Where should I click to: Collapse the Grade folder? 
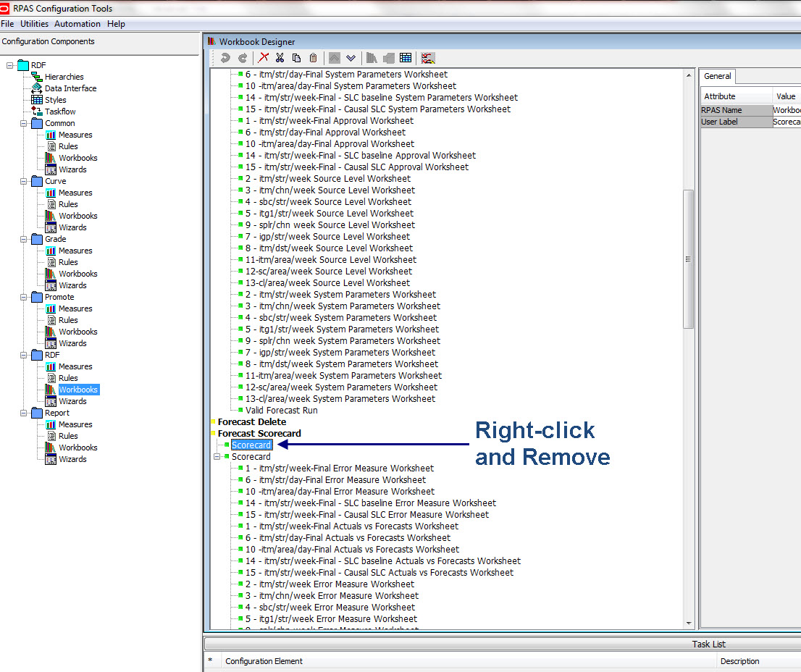[23, 239]
